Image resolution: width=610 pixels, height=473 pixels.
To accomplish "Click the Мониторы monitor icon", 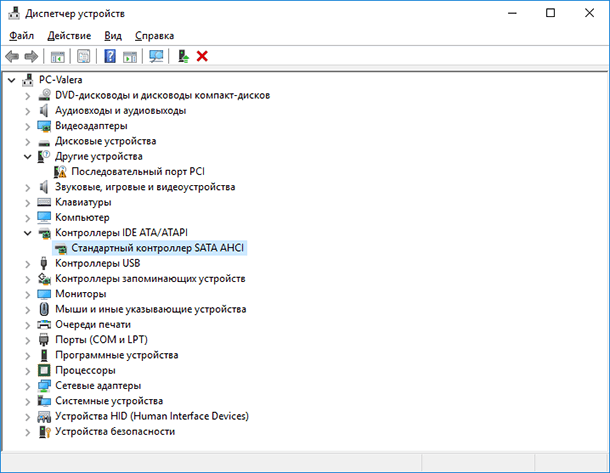I will click(44, 294).
